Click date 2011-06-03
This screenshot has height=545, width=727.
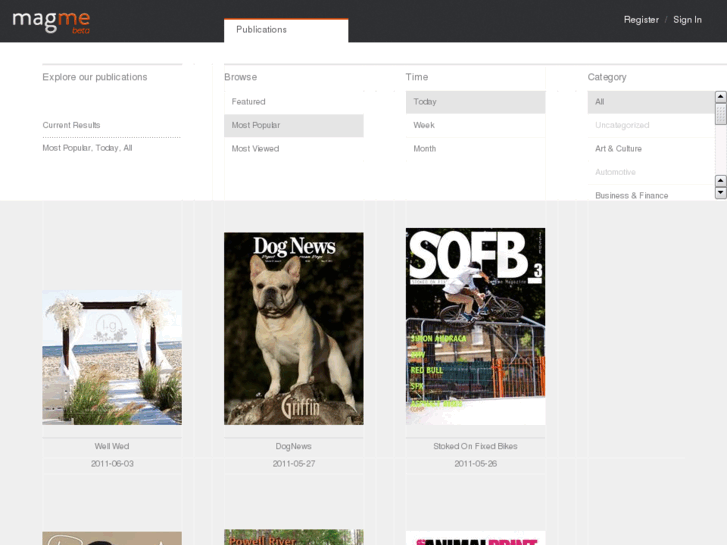tap(112, 464)
